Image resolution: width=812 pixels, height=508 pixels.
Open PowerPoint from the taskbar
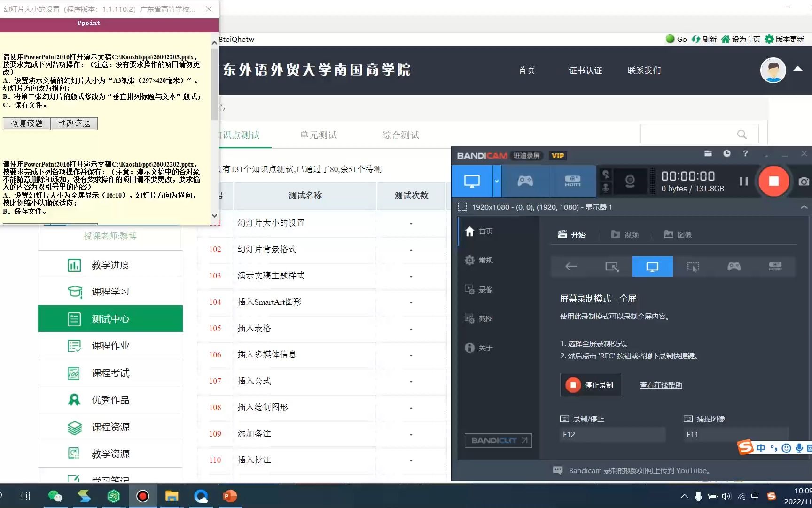[x=230, y=496]
